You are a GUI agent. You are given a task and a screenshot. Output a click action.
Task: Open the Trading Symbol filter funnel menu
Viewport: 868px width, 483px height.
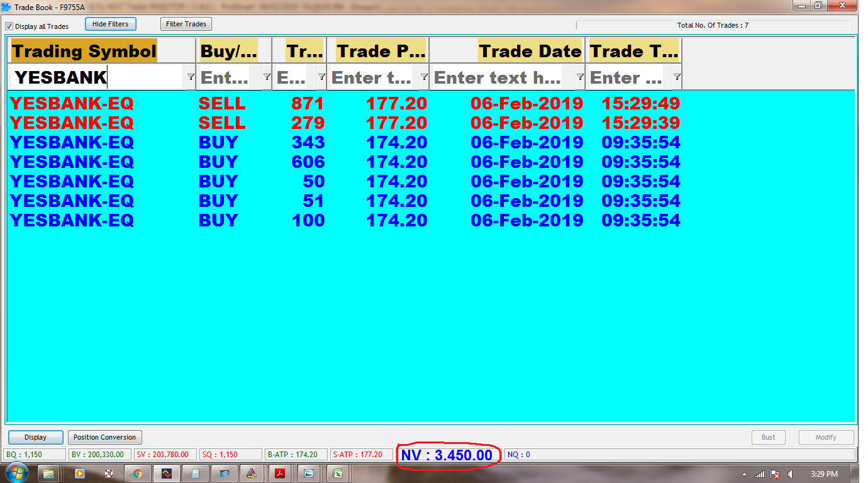click(191, 77)
